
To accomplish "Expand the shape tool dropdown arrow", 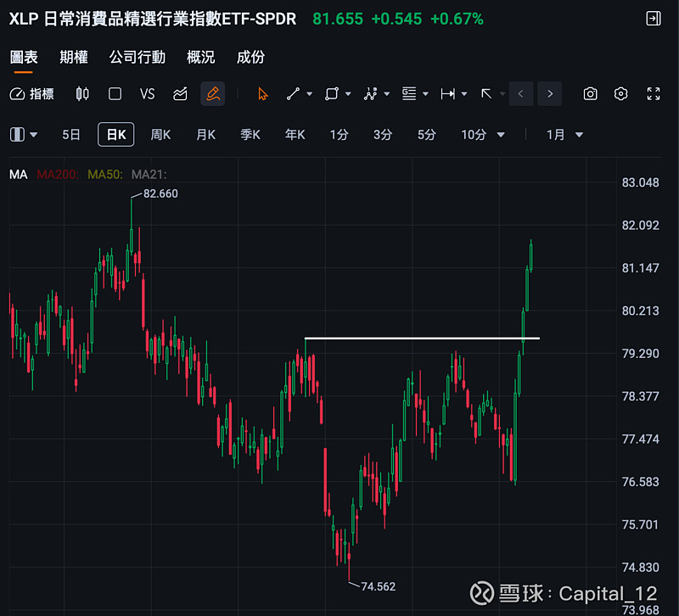I will 348,94.
